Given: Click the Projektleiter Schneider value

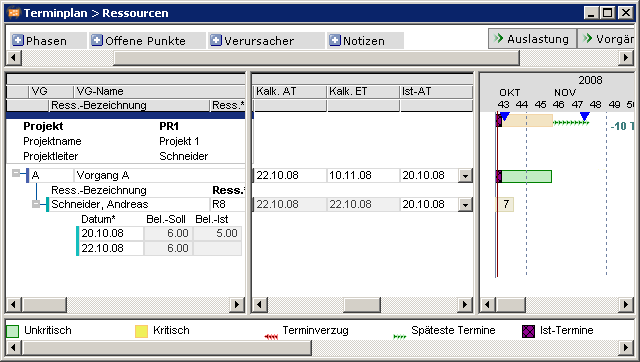Looking at the screenshot, I should [x=184, y=156].
